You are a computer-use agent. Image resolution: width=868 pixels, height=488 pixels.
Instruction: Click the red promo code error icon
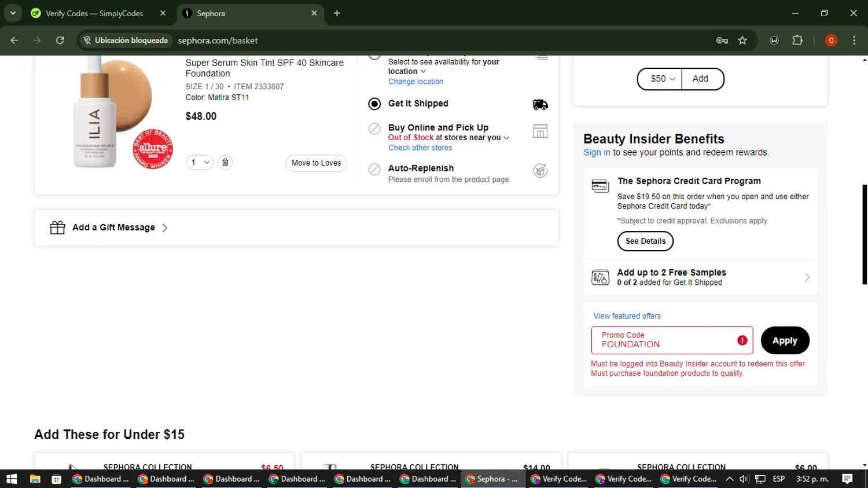click(742, 340)
